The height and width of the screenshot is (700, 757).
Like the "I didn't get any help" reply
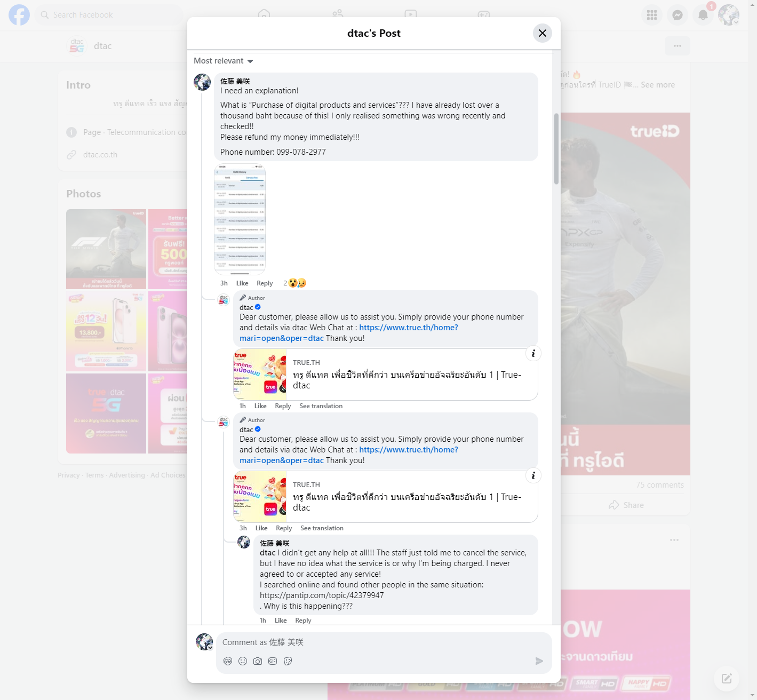pos(281,621)
